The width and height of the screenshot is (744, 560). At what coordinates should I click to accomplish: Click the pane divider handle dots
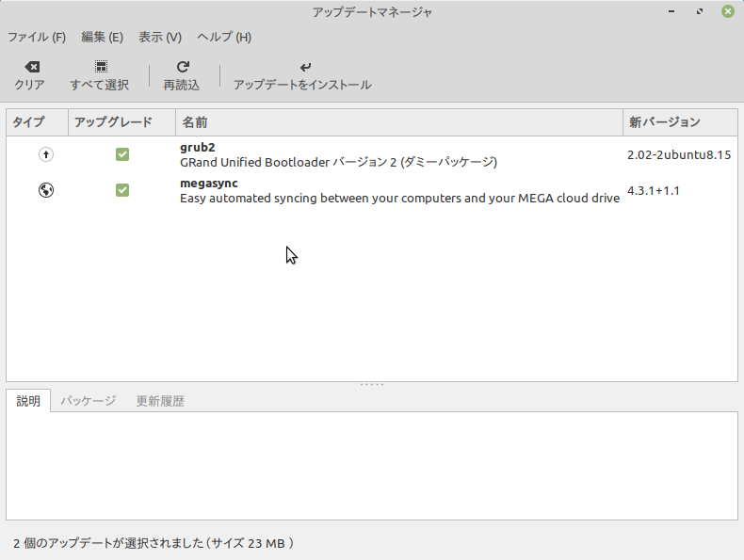tap(372, 385)
